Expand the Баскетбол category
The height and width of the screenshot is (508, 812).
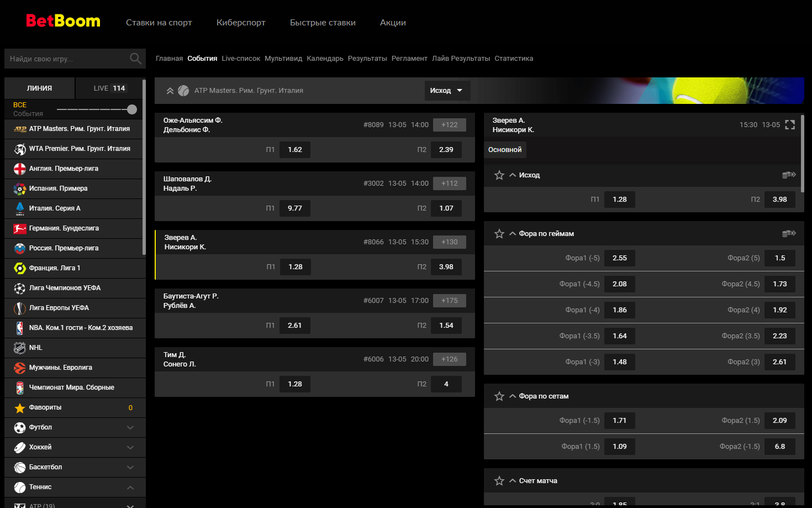[130, 467]
